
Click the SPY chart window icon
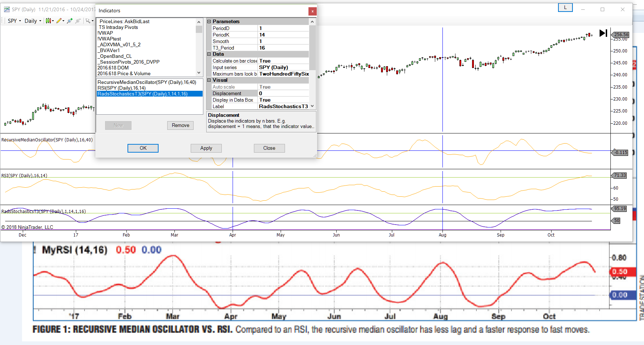7,9
